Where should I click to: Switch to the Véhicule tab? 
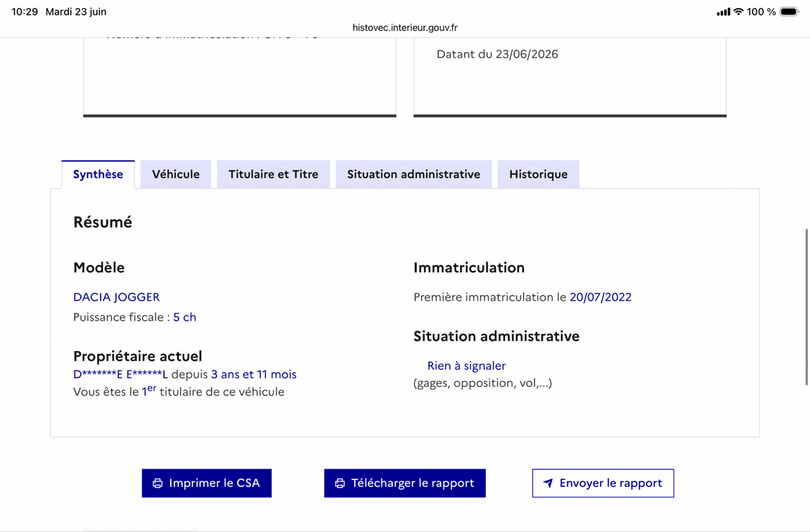tap(176, 174)
